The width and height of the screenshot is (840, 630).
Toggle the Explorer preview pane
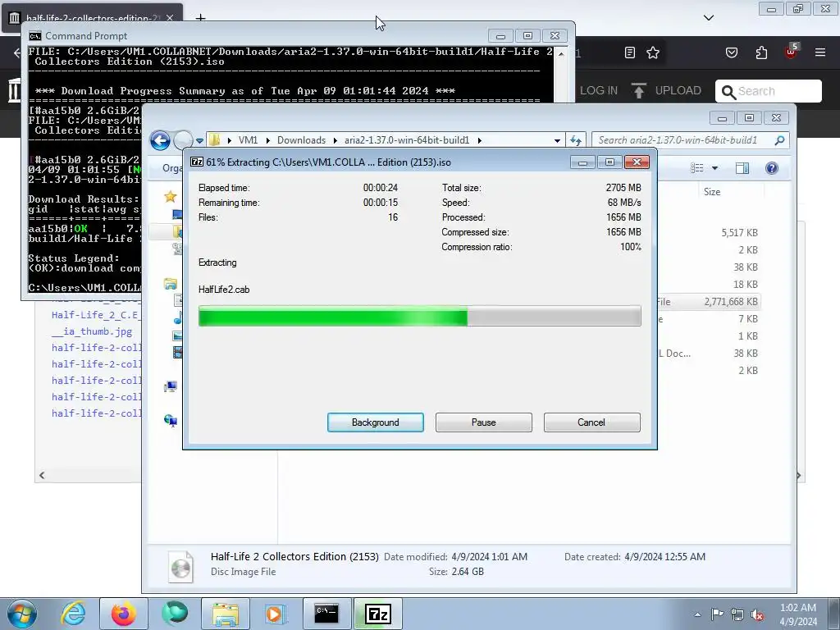tap(742, 168)
